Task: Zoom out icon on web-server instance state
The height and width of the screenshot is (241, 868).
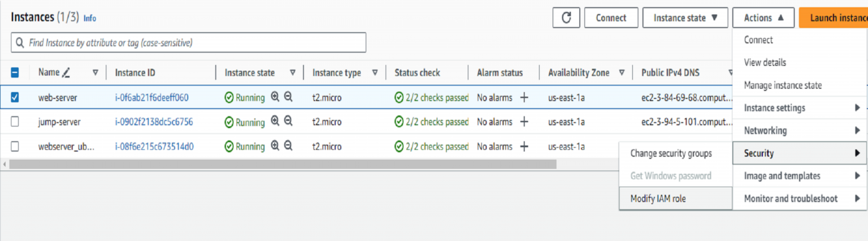Action: click(288, 97)
